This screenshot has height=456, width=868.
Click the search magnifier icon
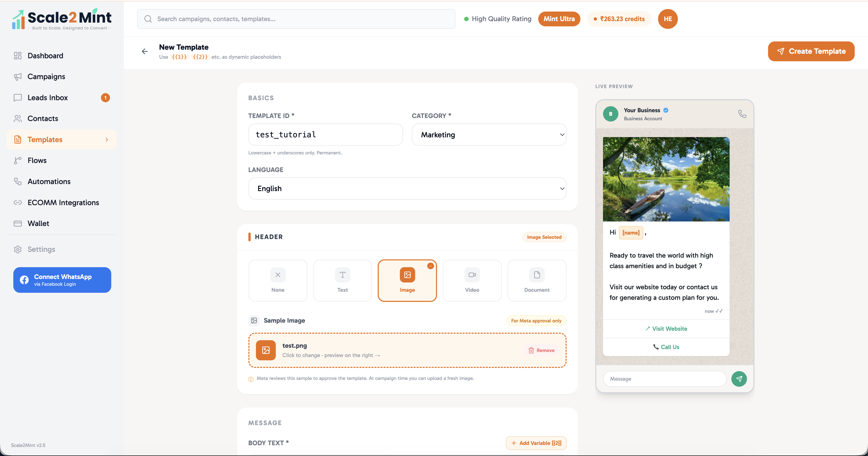click(x=148, y=19)
